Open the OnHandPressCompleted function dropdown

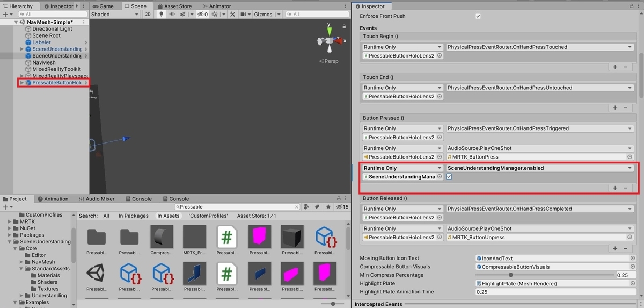pos(540,209)
